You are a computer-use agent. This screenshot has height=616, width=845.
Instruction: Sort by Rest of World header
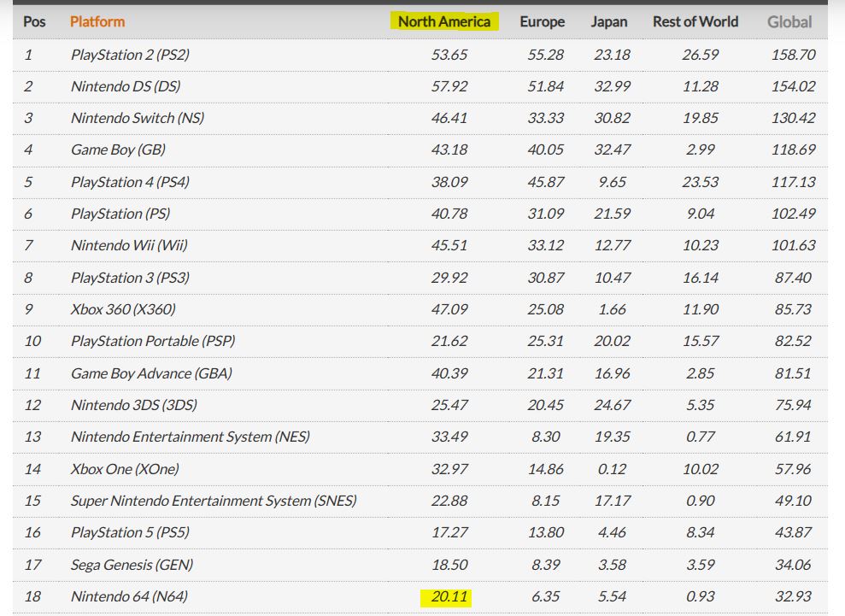[x=695, y=21]
